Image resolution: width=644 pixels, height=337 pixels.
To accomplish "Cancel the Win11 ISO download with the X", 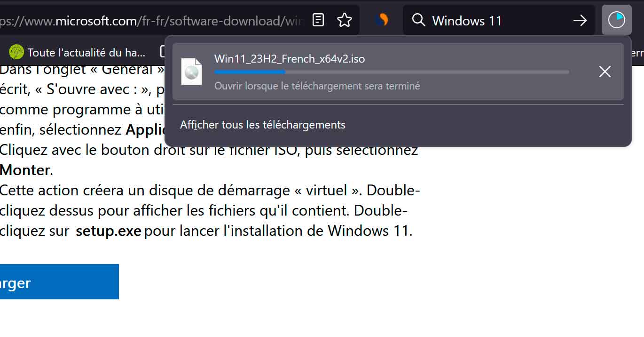I will [x=605, y=72].
